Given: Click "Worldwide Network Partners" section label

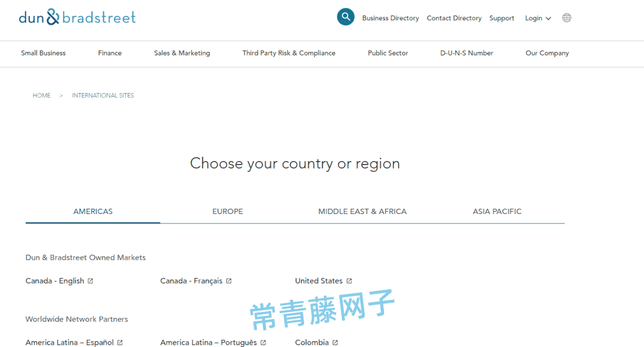Looking at the screenshot, I should [77, 319].
